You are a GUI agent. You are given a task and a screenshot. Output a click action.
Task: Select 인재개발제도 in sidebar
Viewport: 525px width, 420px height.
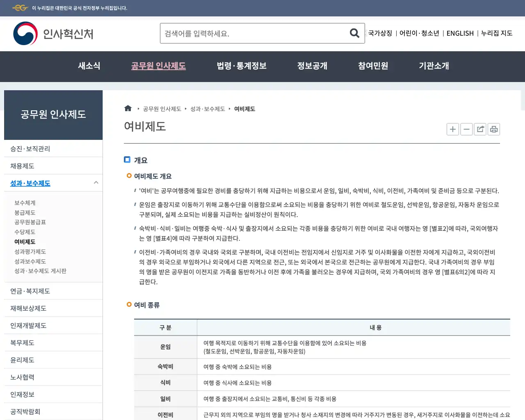point(53,325)
